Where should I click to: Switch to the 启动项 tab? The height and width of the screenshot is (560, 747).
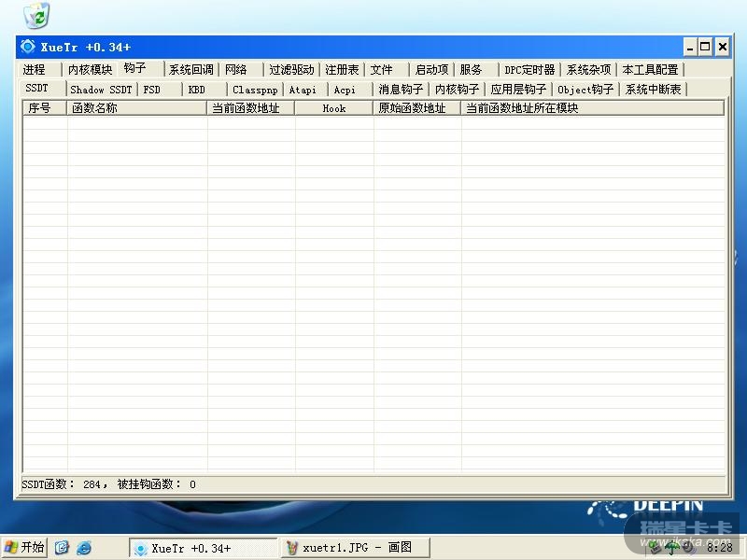(431, 69)
